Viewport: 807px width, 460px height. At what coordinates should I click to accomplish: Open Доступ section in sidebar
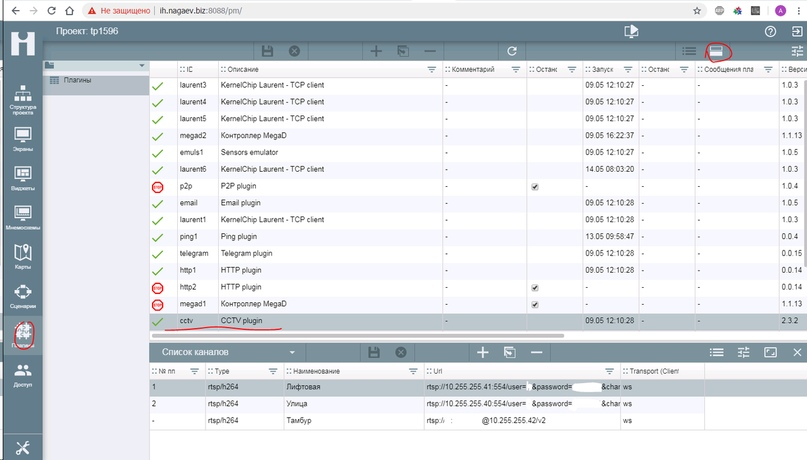[x=23, y=375]
